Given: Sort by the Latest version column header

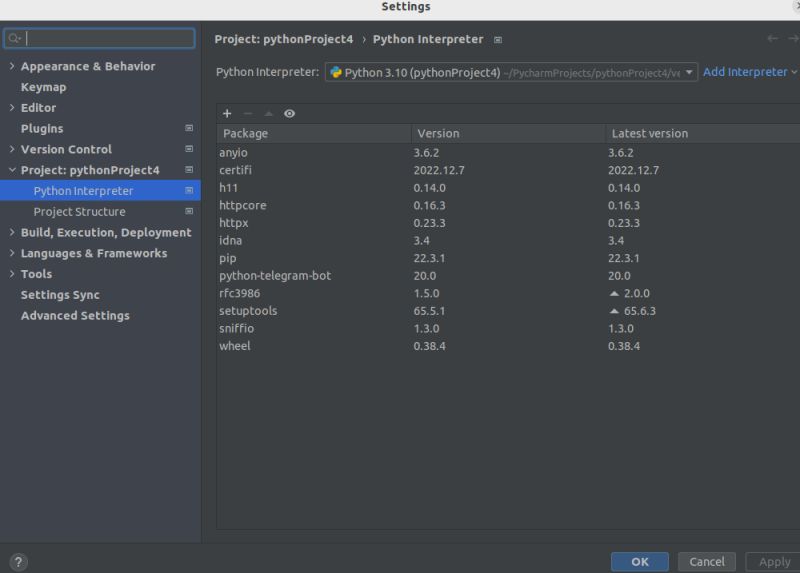Looking at the screenshot, I should point(703,134).
